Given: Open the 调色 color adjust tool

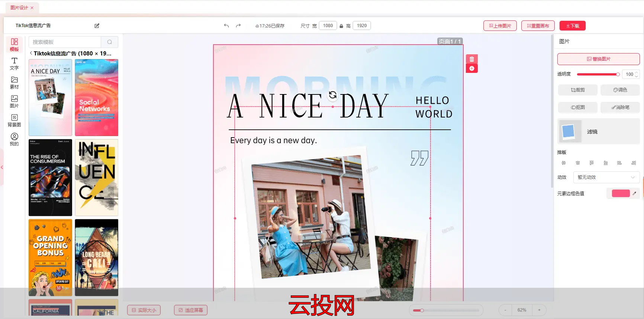Looking at the screenshot, I should pyautogui.click(x=620, y=90).
